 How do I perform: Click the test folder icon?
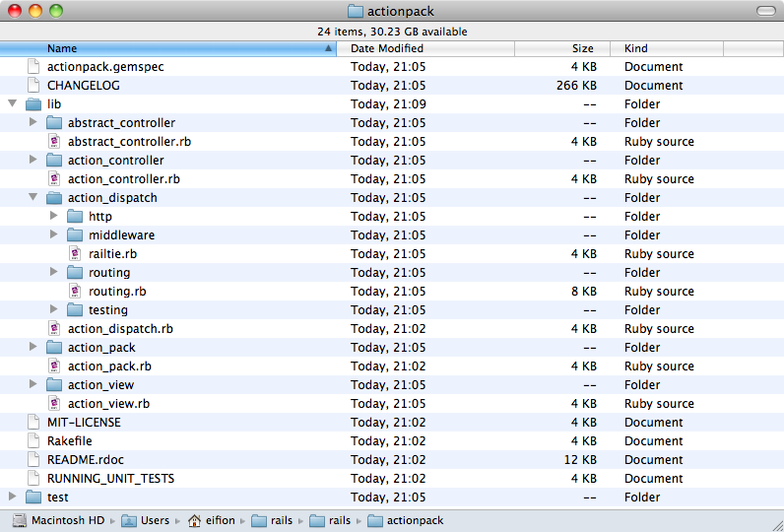(x=33, y=497)
